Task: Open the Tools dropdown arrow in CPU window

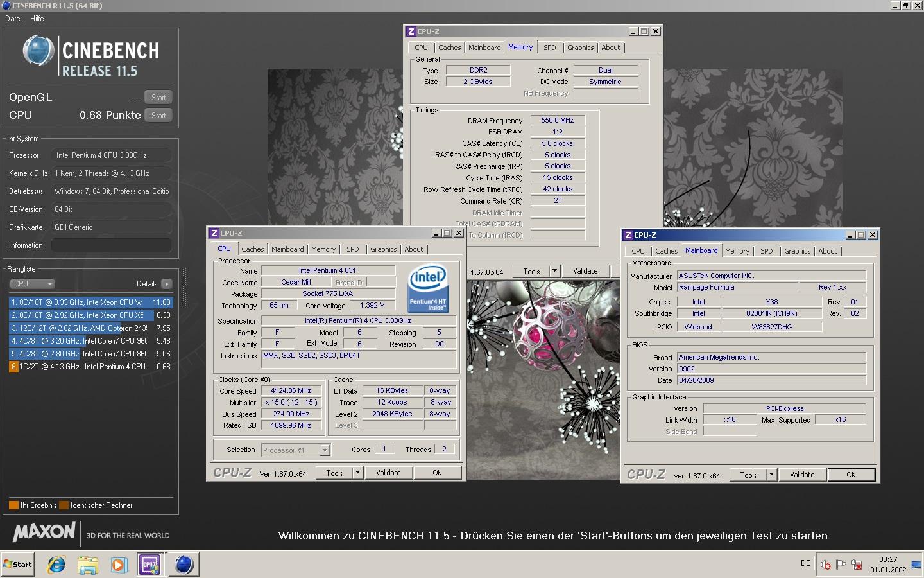Action: coord(358,473)
